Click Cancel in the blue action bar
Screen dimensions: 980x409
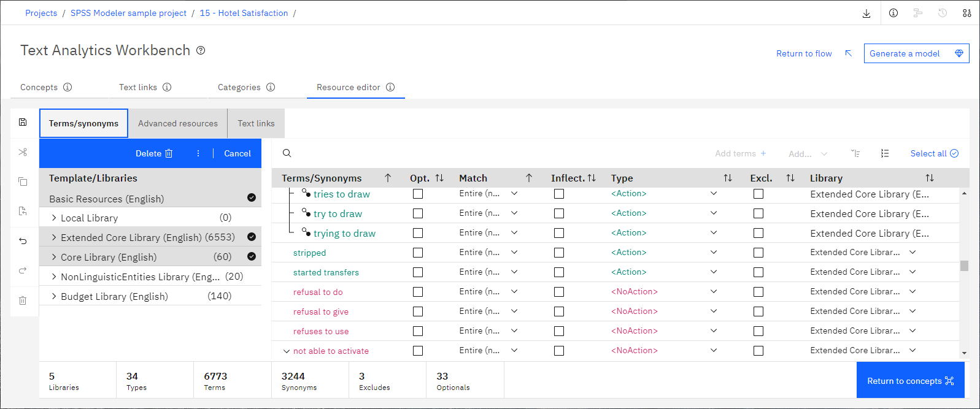pyautogui.click(x=237, y=153)
